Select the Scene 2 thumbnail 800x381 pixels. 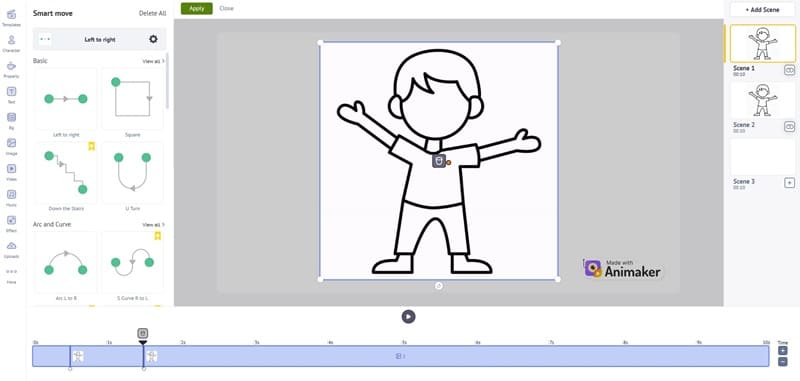pos(763,100)
